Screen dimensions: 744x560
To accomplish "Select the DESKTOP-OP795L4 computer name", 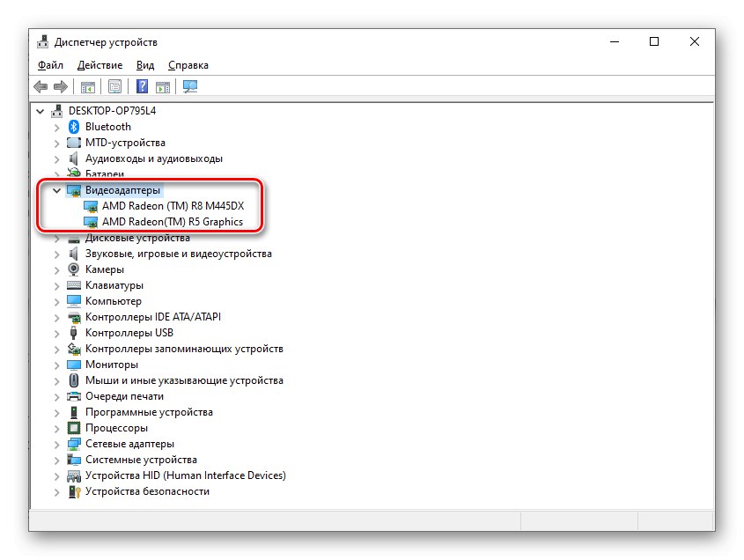I will 112,111.
